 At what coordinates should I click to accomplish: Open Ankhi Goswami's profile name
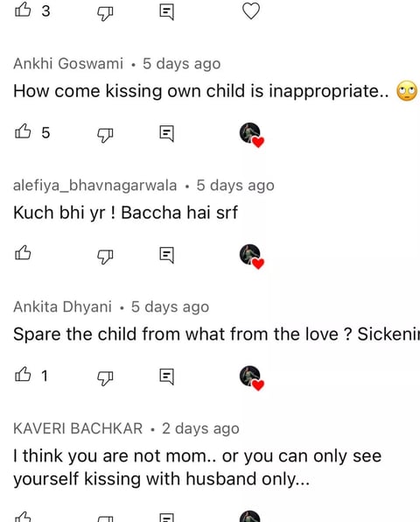point(68,63)
